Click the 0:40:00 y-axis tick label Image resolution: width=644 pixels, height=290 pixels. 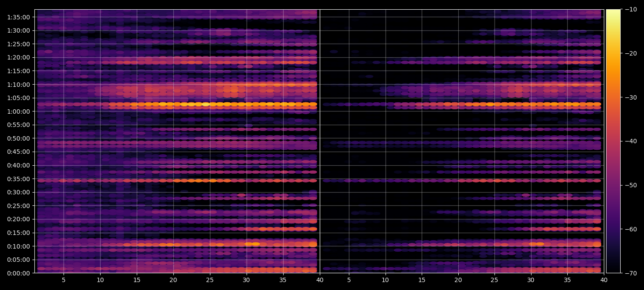point(19,165)
